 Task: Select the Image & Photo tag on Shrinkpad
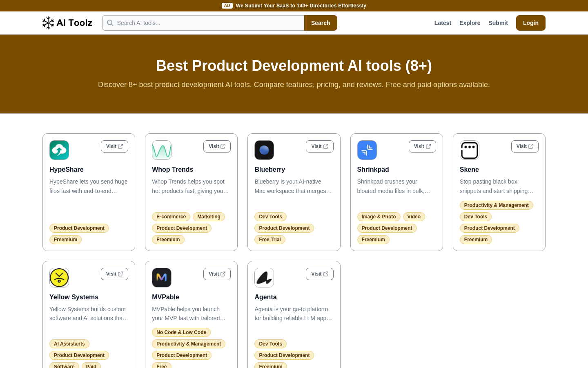pos(379,217)
